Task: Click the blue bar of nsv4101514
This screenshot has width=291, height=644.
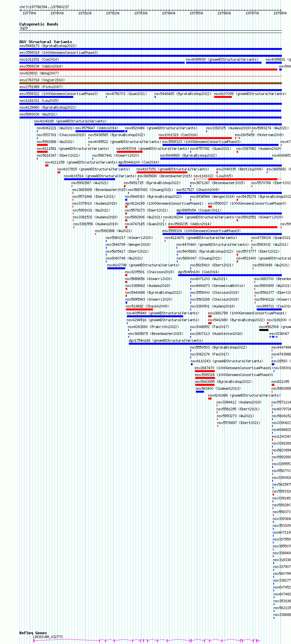Action: (x=90, y=179)
